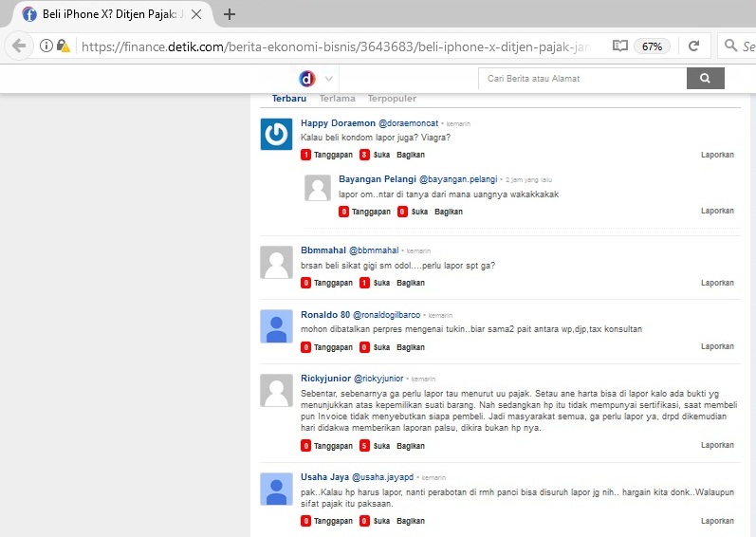Switch to the Terpopuler comment sorting tab

coord(392,99)
